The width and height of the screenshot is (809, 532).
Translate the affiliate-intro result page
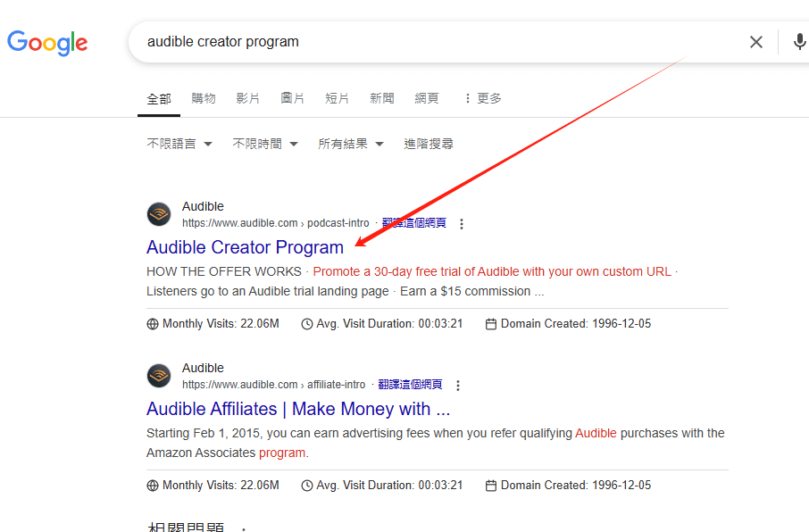(410, 385)
